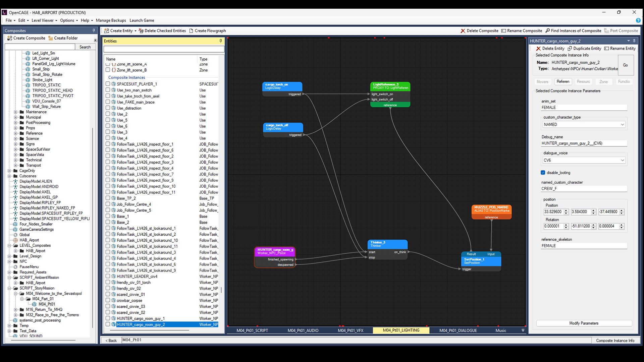Uncheck the disable_looting checkbox
644x362 pixels.
point(543,173)
